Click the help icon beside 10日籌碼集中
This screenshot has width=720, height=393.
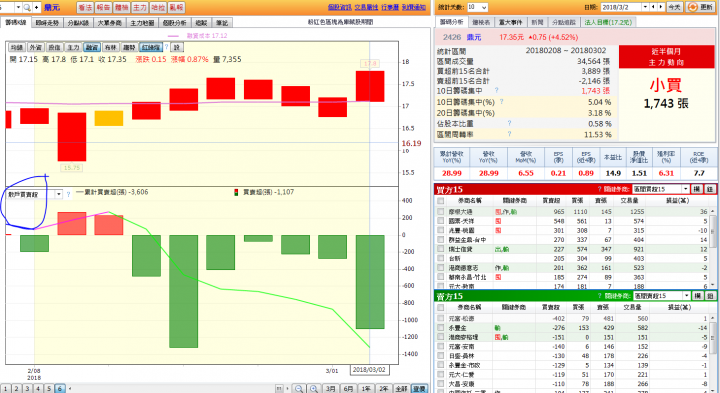[x=496, y=90]
